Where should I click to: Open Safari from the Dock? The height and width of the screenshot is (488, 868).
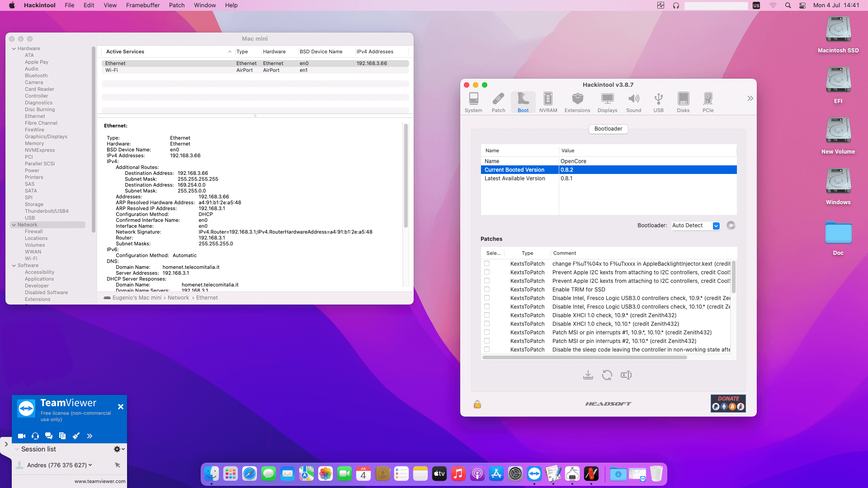[250, 474]
